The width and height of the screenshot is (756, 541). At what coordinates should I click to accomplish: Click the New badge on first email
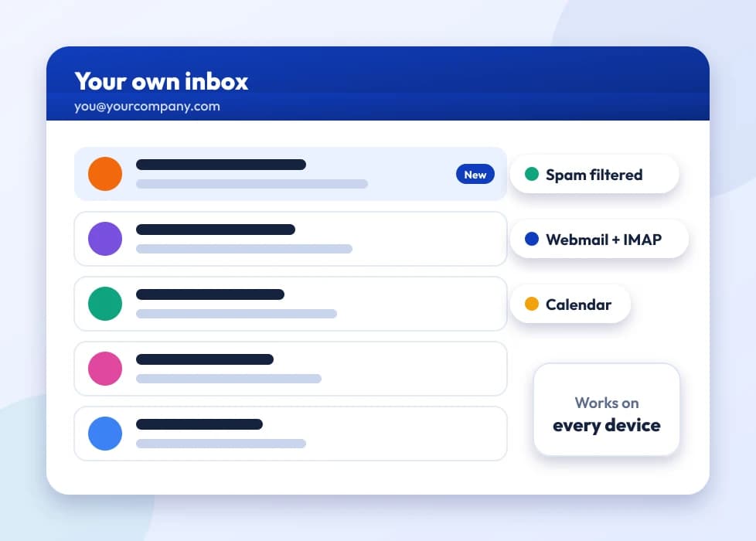475,175
